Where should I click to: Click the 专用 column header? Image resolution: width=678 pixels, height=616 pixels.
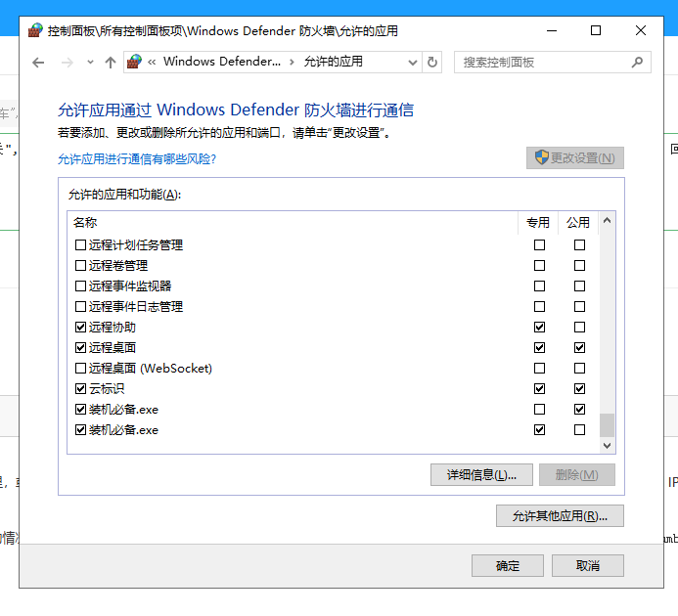pos(538,223)
